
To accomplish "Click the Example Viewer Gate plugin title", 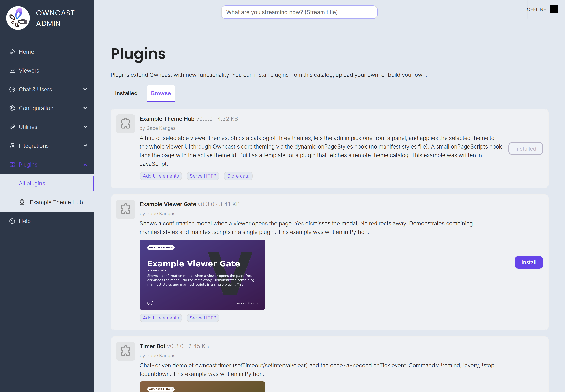I will point(168,204).
